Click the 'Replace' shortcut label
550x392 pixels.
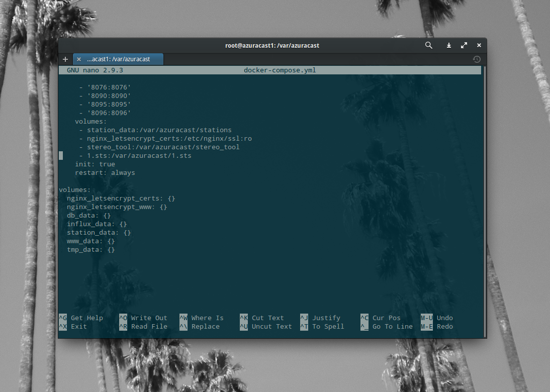click(205, 326)
